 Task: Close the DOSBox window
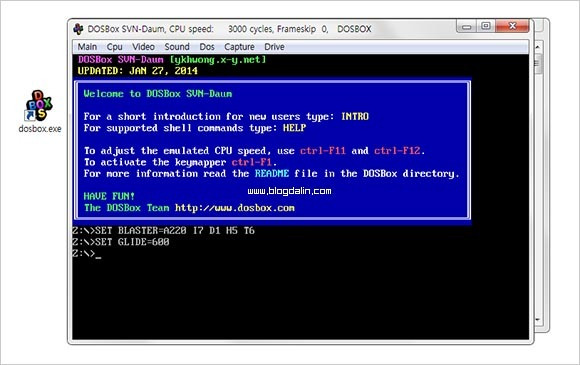tap(512, 26)
